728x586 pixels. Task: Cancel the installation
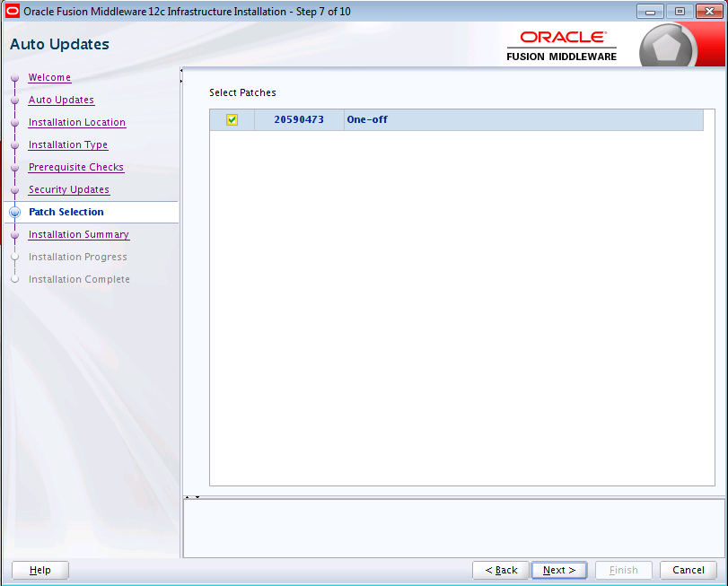click(689, 570)
